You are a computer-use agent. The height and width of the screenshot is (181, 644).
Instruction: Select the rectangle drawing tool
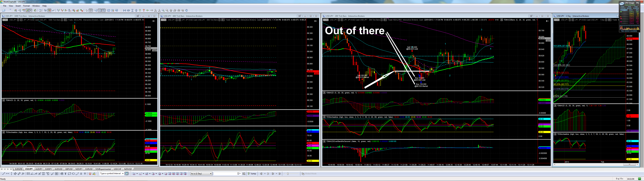(69, 174)
